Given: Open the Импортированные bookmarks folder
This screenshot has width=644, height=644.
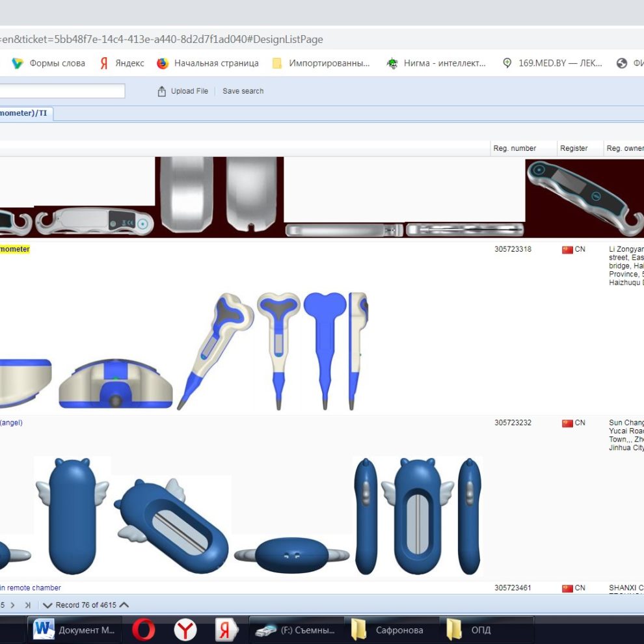Looking at the screenshot, I should [x=321, y=63].
